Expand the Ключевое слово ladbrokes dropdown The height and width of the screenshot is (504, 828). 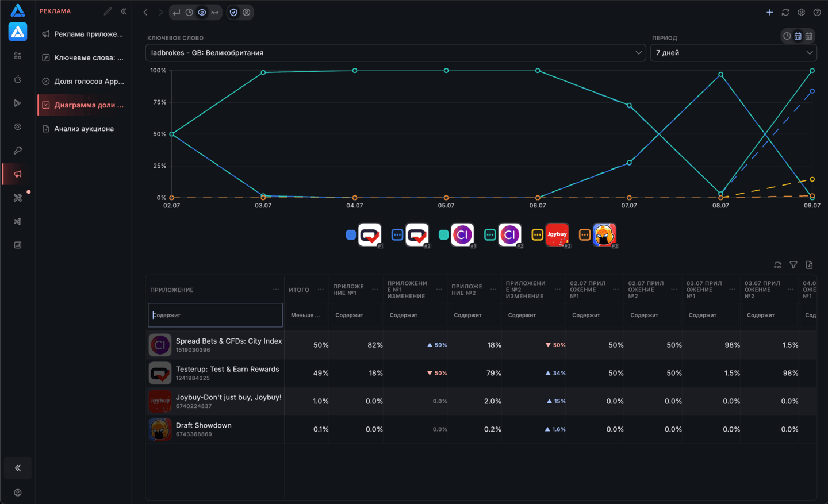396,53
